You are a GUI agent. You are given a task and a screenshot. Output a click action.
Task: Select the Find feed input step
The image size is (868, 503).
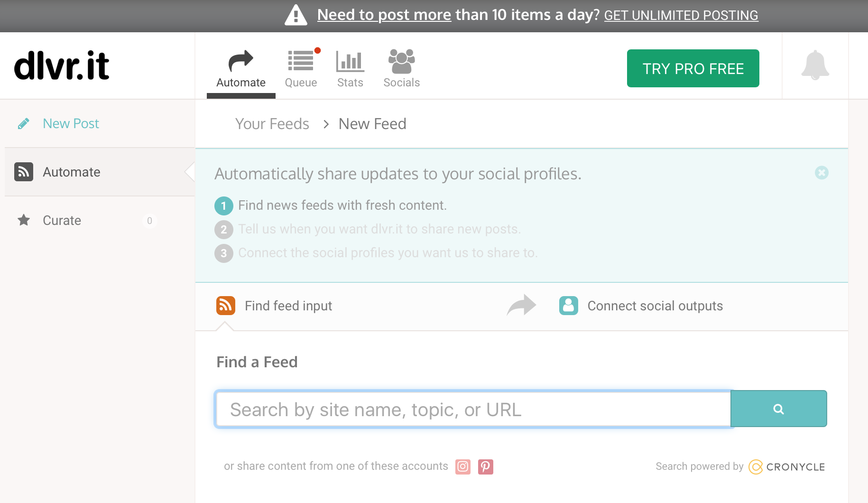tap(288, 306)
